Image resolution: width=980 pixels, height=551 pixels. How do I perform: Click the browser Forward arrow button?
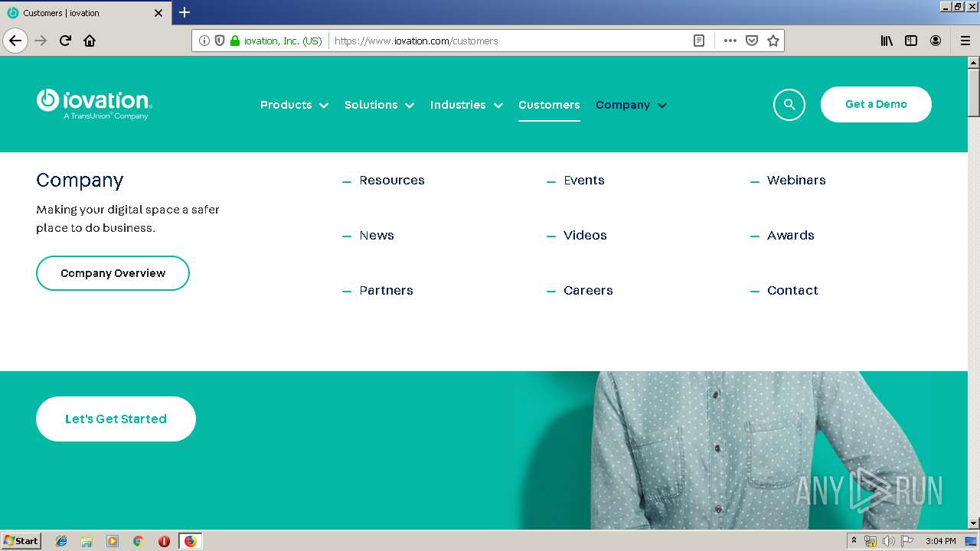[41, 41]
